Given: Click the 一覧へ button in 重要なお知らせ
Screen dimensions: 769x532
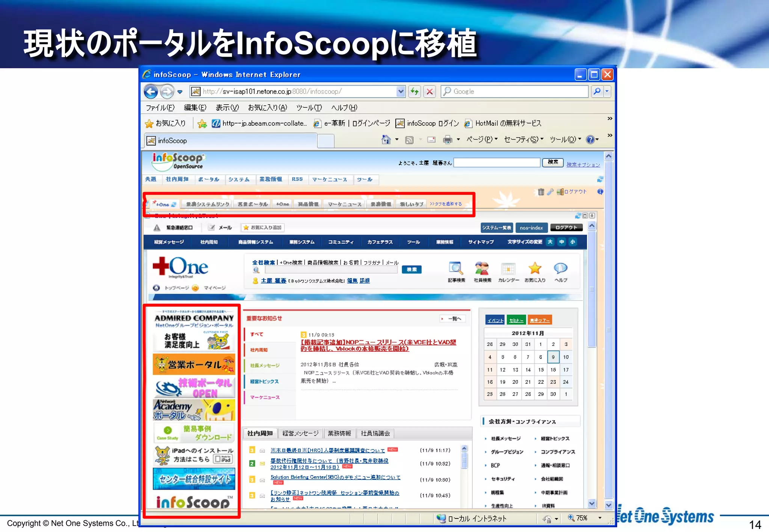Looking at the screenshot, I should click(453, 319).
